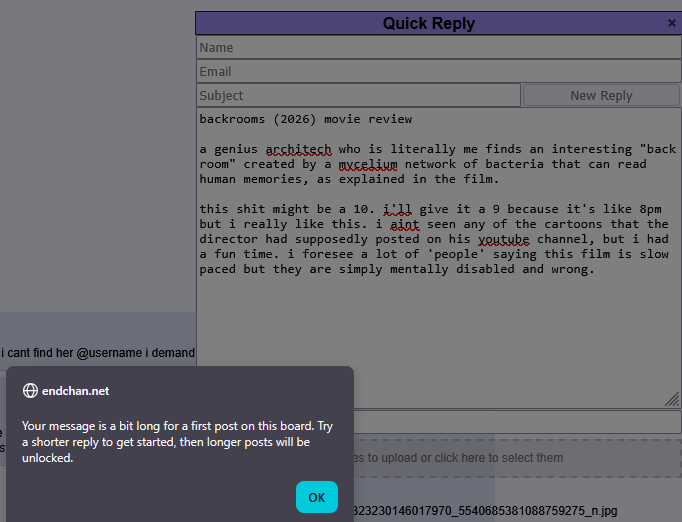This screenshot has height=522, width=682.
Task: Click OK in the endchan.net alert
Action: click(317, 497)
